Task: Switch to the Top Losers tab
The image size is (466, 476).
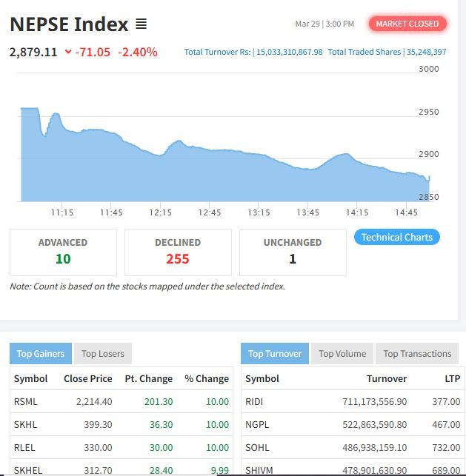Action: coord(102,353)
